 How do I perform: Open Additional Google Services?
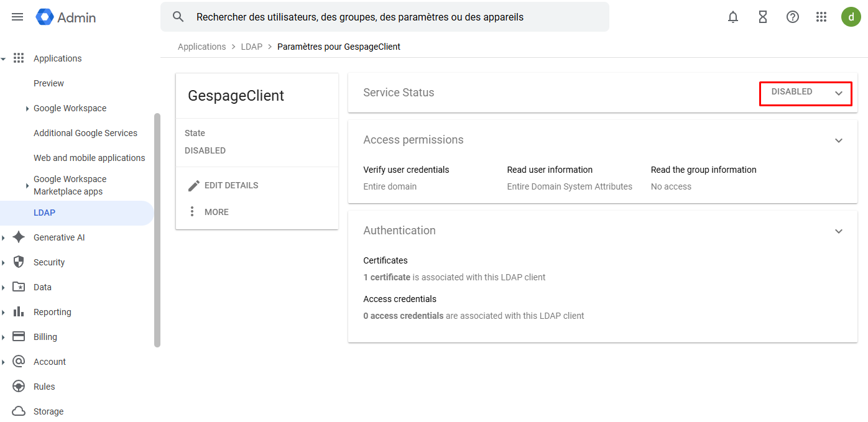pyautogui.click(x=85, y=133)
